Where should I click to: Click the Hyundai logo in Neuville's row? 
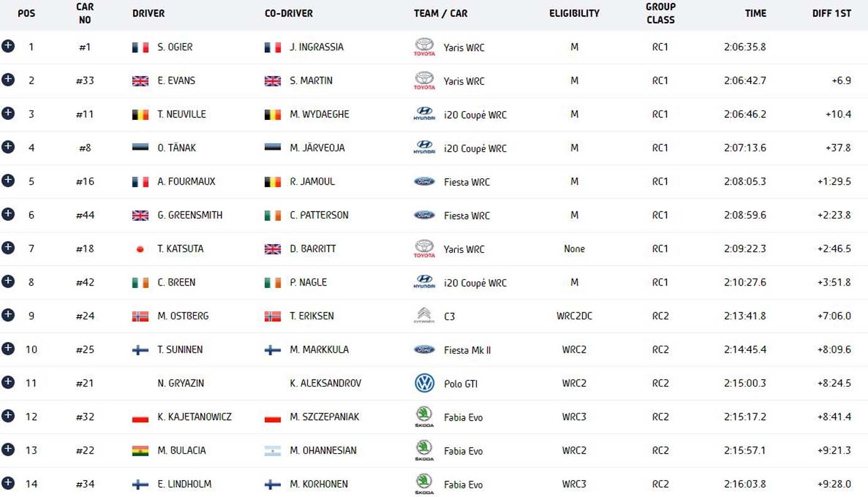coord(424,114)
